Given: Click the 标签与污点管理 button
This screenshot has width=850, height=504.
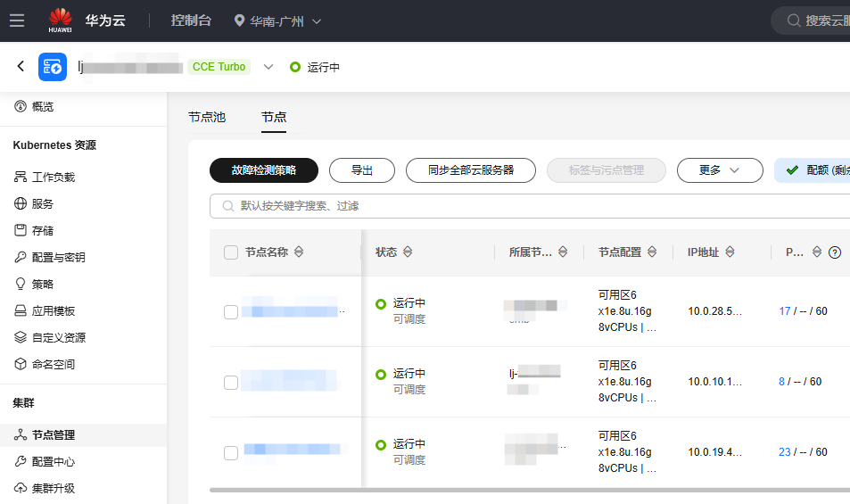Looking at the screenshot, I should (x=607, y=170).
